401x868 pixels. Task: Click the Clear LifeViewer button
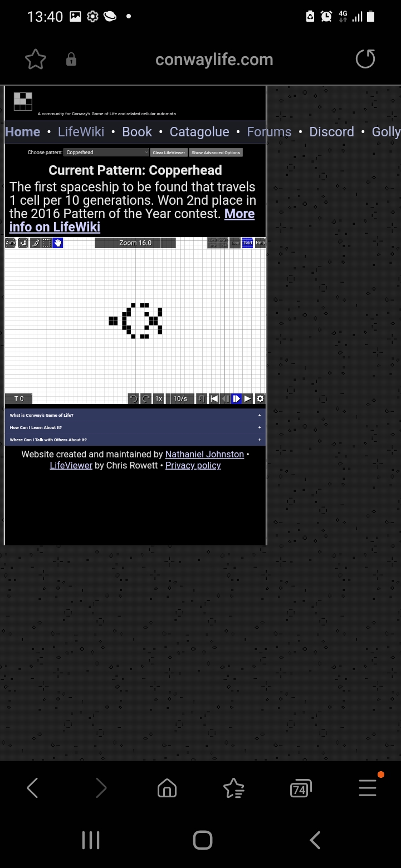[x=169, y=152]
